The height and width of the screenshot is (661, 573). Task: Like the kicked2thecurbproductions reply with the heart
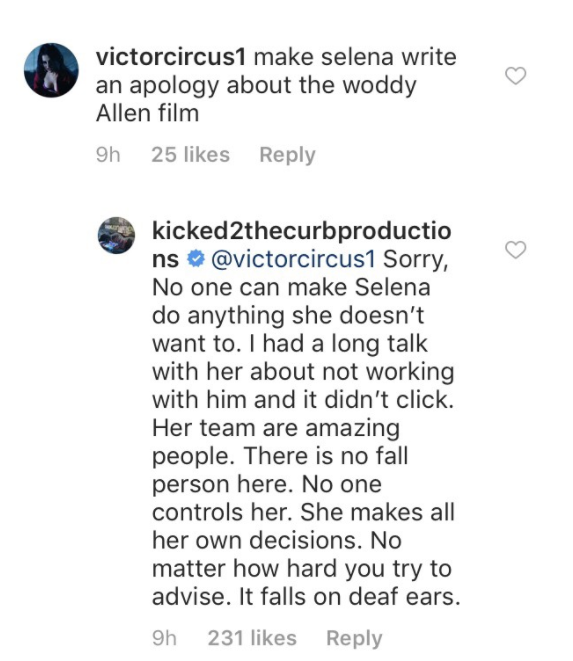click(x=515, y=250)
